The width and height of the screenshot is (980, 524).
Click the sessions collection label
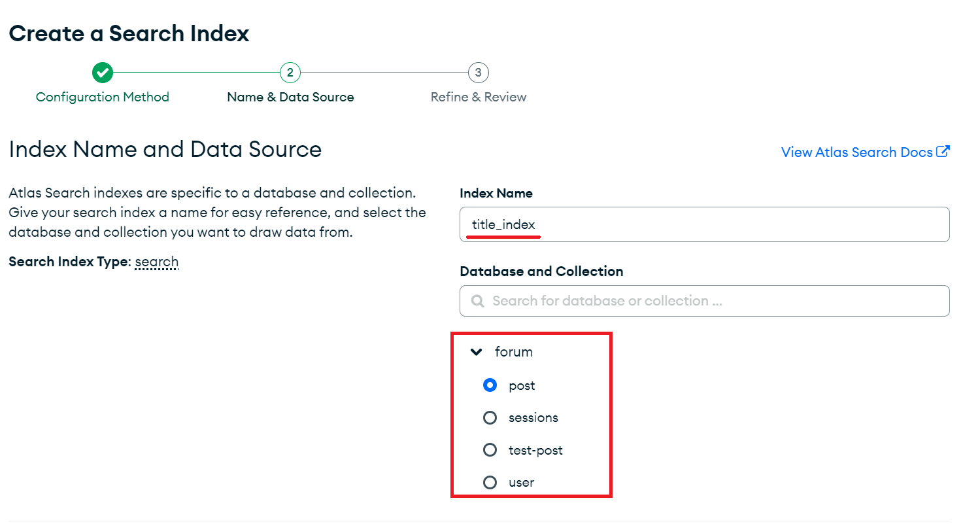coord(533,417)
